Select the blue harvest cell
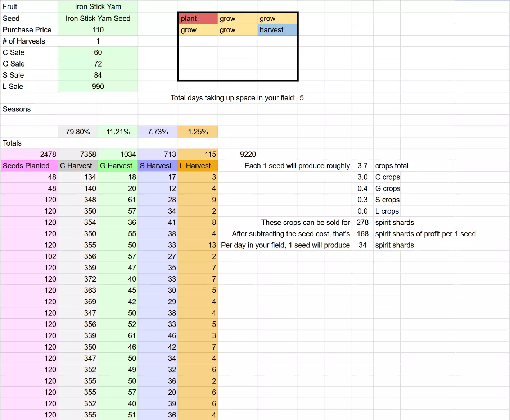Screen dimensions: 510x420 [x=277, y=30]
